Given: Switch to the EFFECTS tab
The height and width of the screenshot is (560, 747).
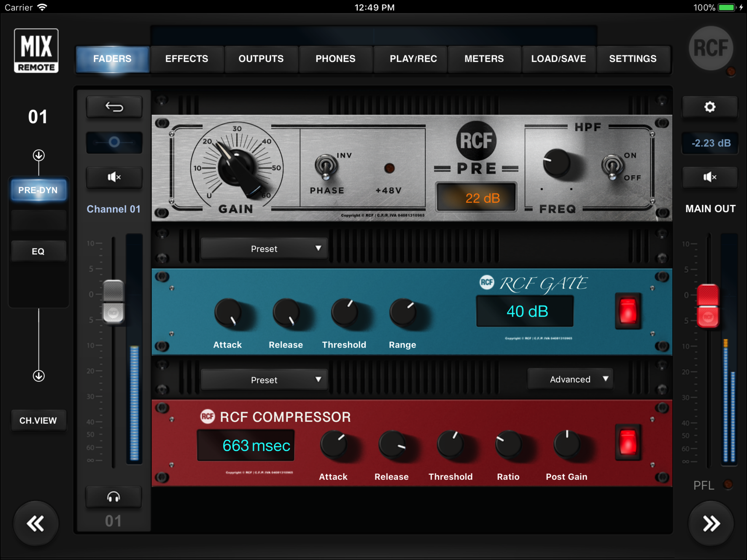Looking at the screenshot, I should click(x=187, y=59).
